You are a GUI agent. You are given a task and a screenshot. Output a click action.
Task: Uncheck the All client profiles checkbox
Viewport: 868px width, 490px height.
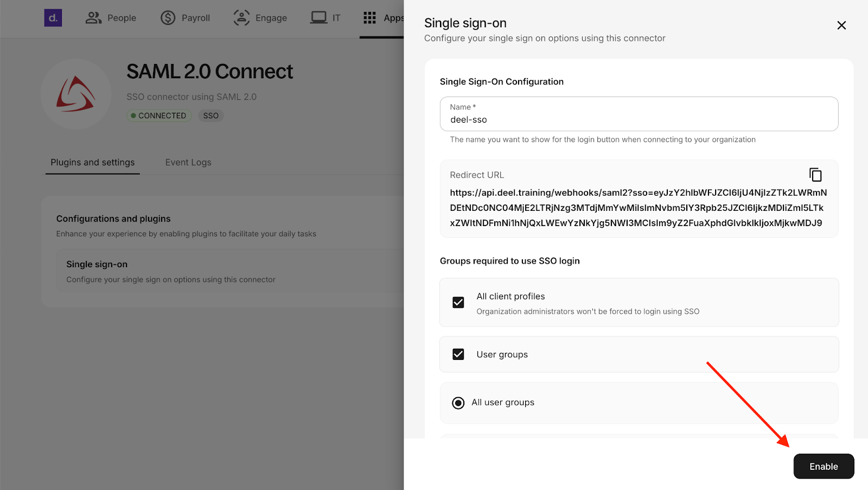point(458,302)
